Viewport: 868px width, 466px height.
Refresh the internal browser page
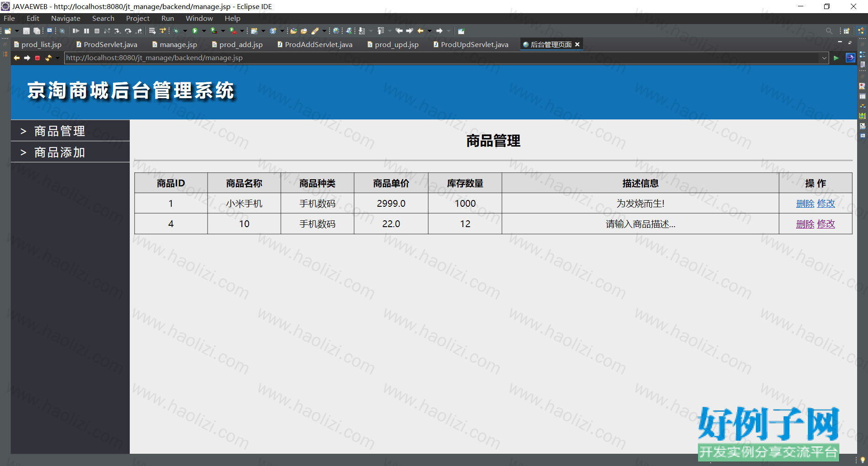pos(48,58)
